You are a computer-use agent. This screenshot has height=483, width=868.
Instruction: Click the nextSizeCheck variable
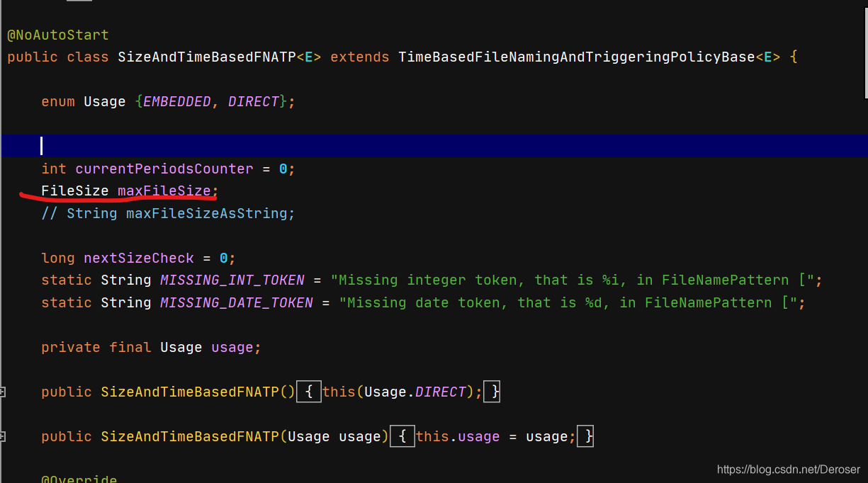point(139,258)
